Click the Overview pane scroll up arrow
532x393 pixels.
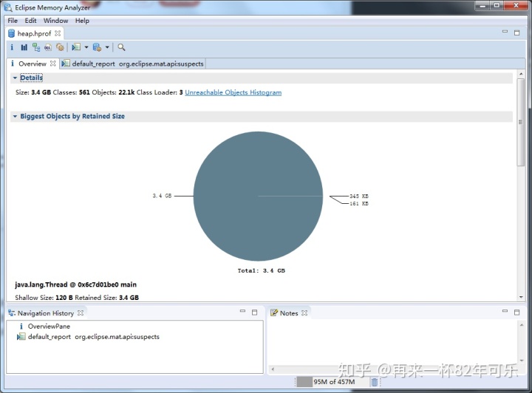pyautogui.click(x=521, y=74)
